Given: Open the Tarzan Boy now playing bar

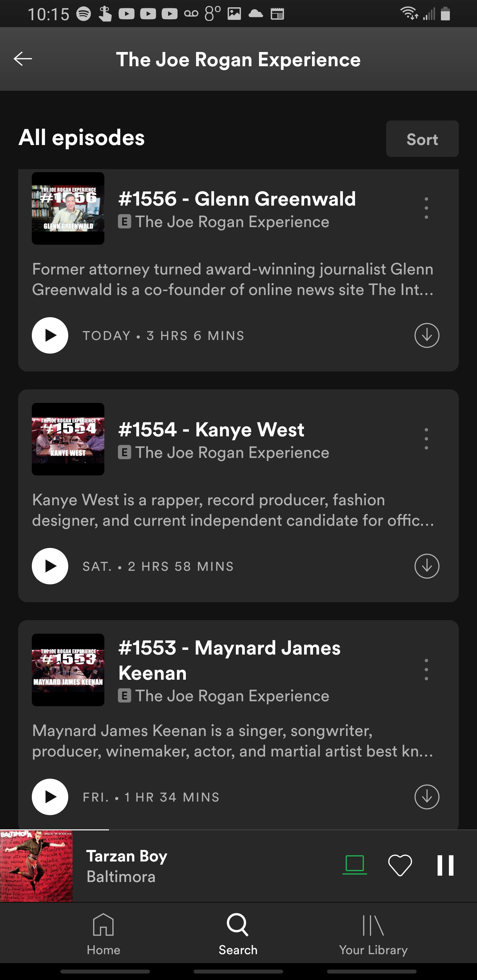Looking at the screenshot, I should pos(238,865).
